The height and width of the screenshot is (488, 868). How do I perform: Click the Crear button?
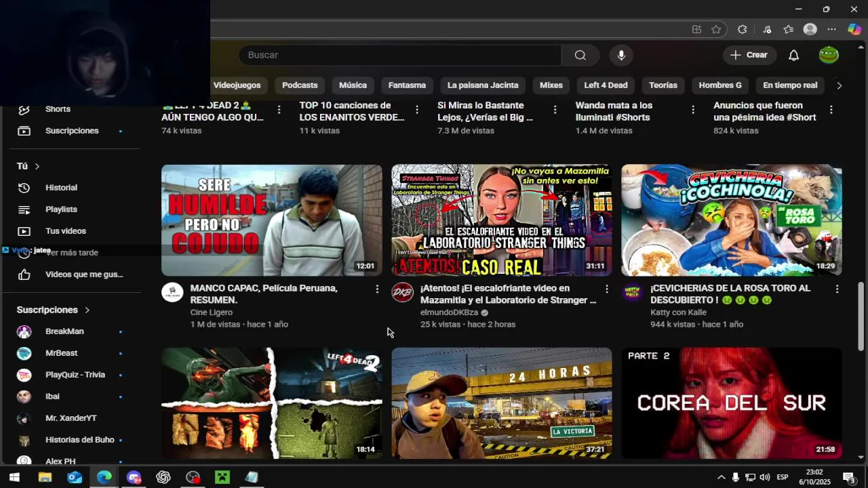[x=749, y=55]
